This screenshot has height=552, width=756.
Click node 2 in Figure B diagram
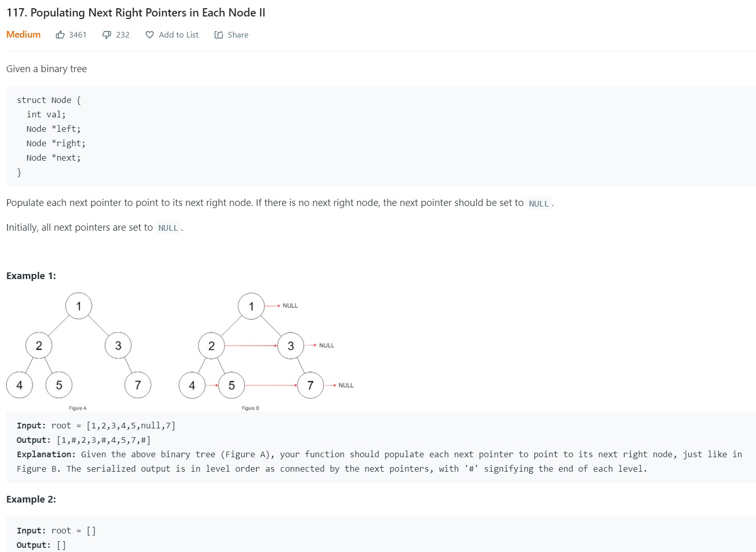(x=211, y=346)
